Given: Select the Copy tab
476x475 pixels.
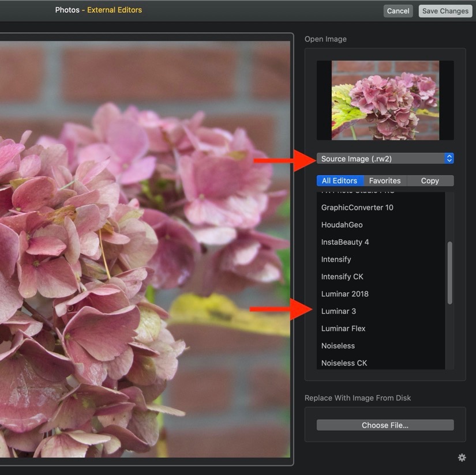Looking at the screenshot, I should pos(430,181).
